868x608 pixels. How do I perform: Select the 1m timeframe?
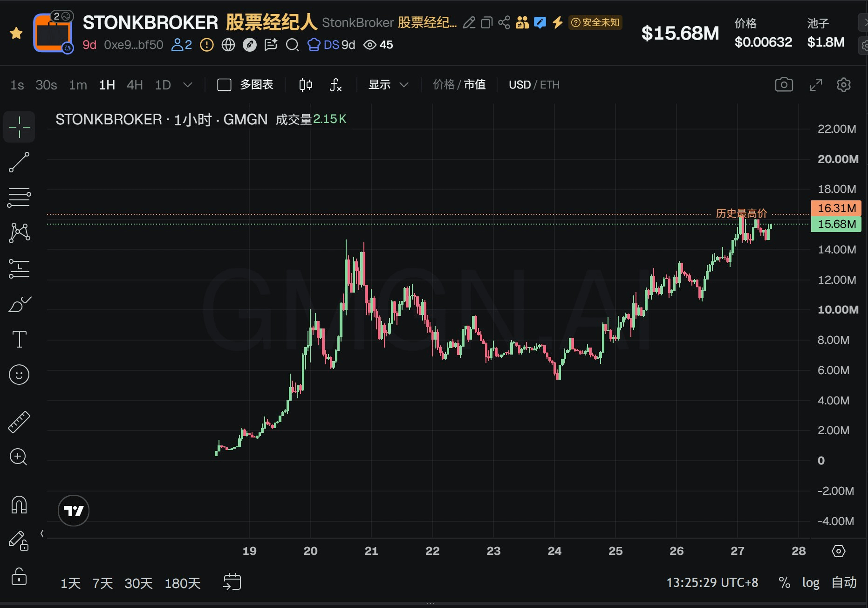click(78, 85)
